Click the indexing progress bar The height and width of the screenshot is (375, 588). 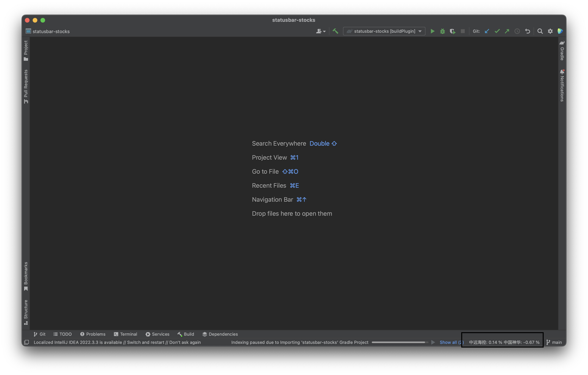(400, 342)
